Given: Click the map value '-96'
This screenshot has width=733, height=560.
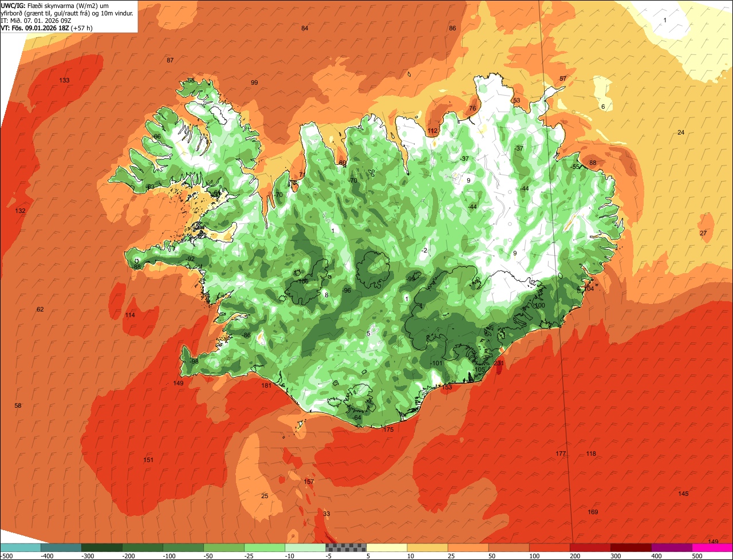Looking at the screenshot, I should coord(346,291).
